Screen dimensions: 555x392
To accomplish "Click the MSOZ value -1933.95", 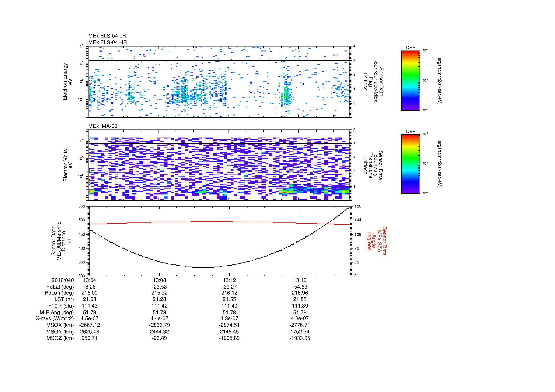I will click(x=300, y=338).
